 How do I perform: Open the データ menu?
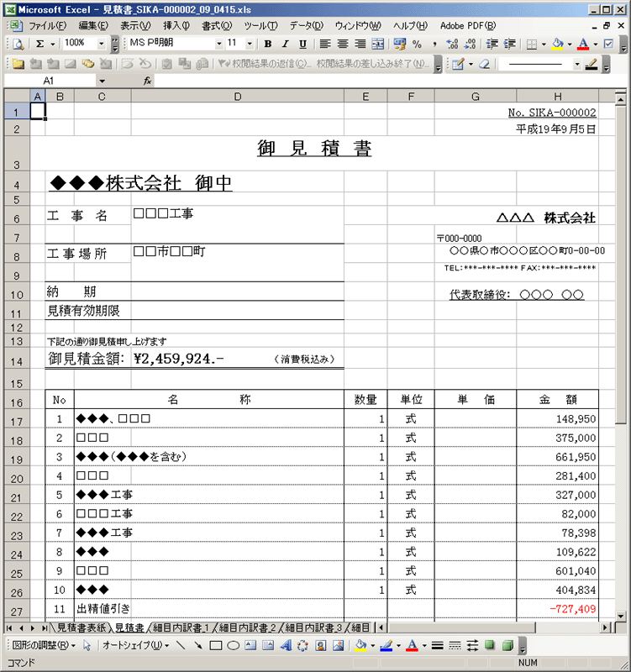[x=306, y=25]
